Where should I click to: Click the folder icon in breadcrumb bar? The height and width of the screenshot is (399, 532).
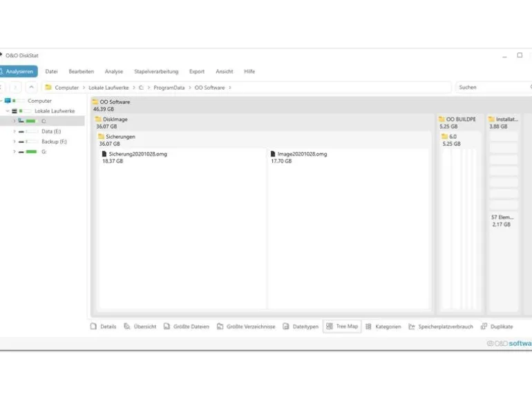pos(48,88)
